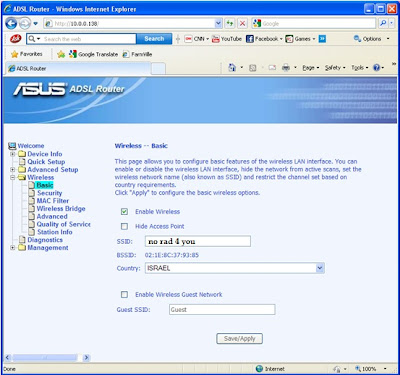Image resolution: width=400 pixels, height=375 pixels.
Task: Click the Add to Favorites Bar star icon
Action: click(61, 54)
